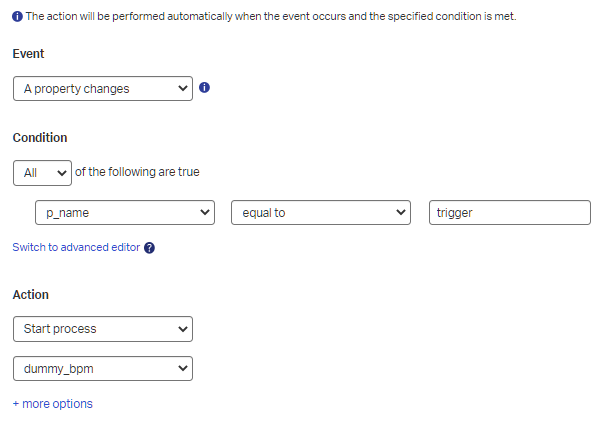Screen dimensions: 605x437
Task: Click the chevron arrow on the p_name dropdown
Action: tap(204, 213)
